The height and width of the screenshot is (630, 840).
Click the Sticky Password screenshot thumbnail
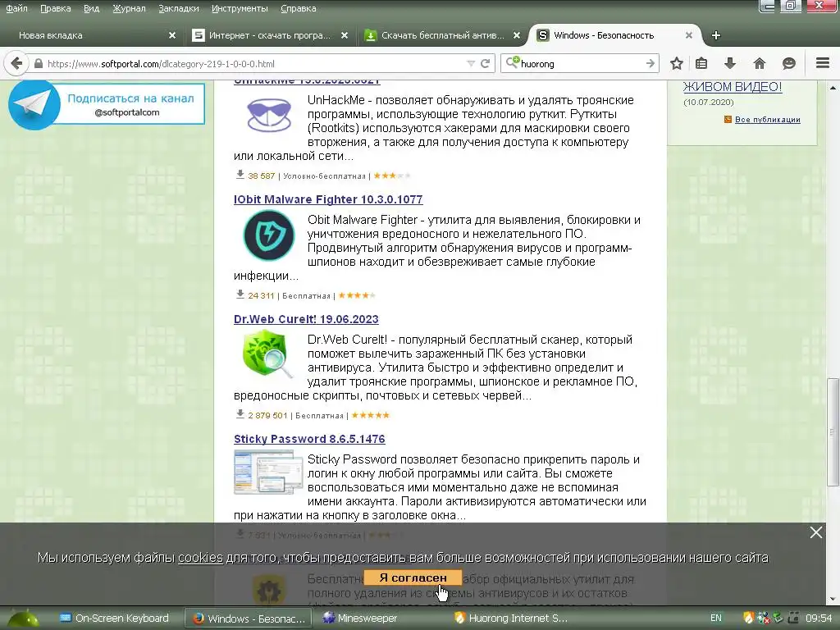click(268, 472)
